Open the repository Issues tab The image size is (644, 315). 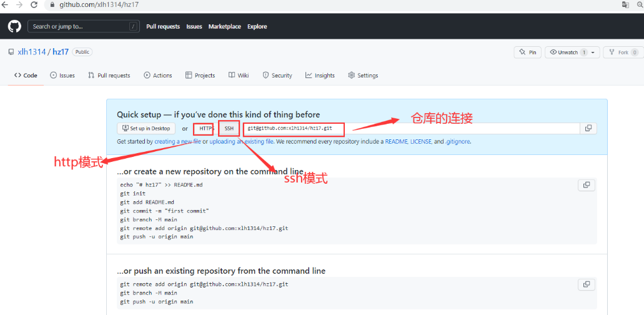(62, 76)
